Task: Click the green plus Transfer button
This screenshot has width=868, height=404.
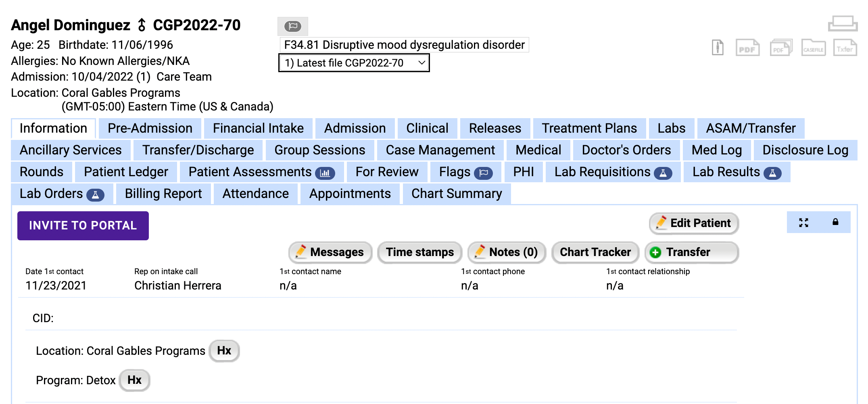Action: [x=691, y=252]
